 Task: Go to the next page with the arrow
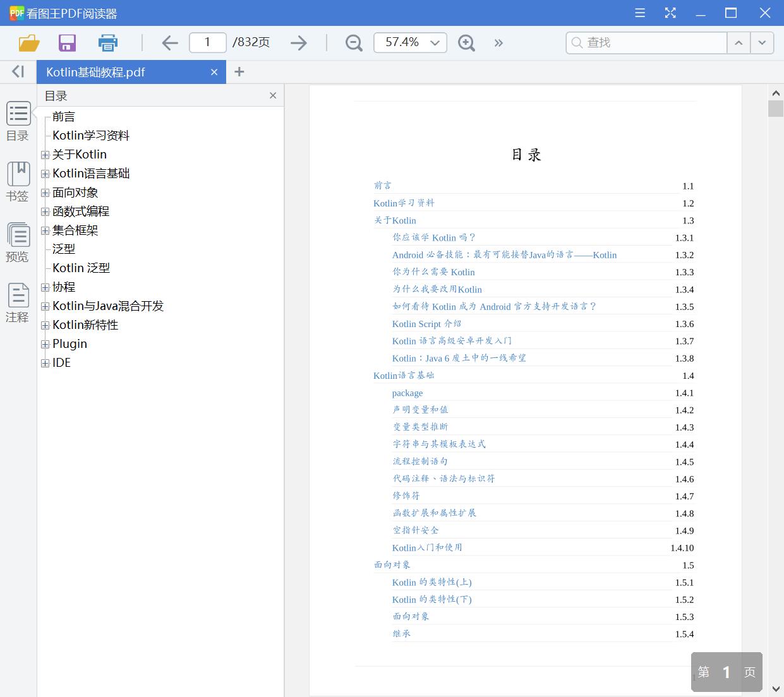[298, 42]
